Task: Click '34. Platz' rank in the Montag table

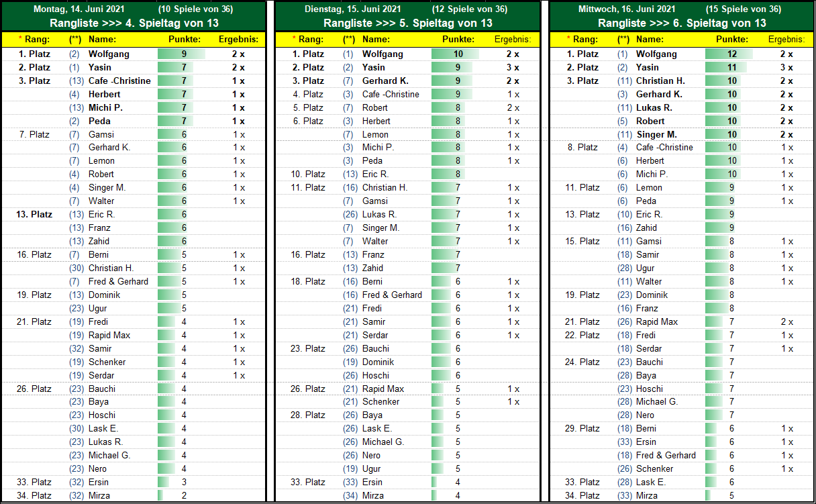Action: click(x=34, y=495)
